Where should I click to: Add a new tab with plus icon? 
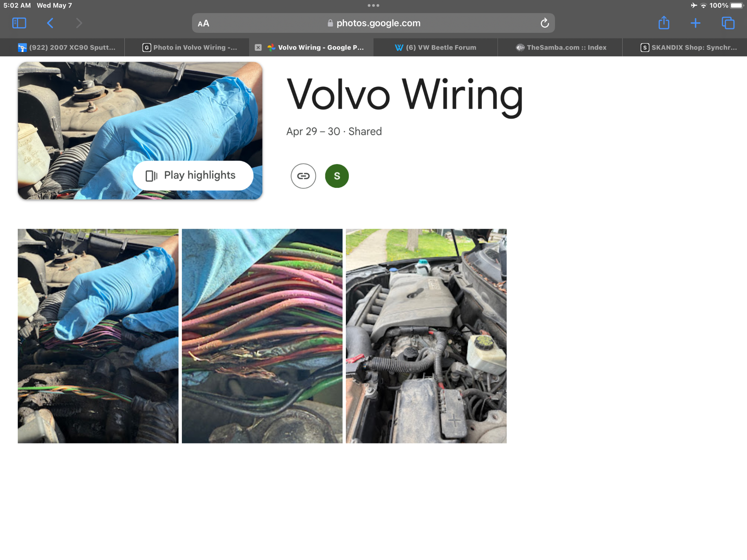point(695,23)
